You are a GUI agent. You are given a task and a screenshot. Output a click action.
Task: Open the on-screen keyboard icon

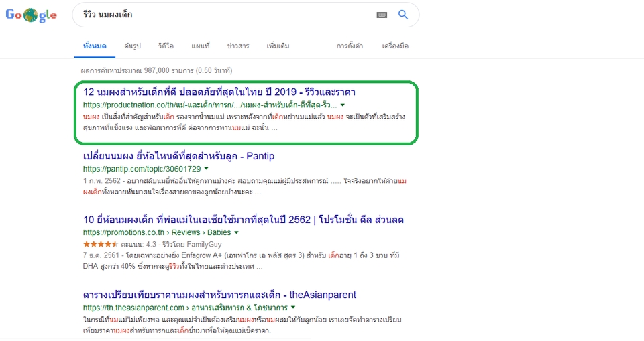[x=382, y=15]
